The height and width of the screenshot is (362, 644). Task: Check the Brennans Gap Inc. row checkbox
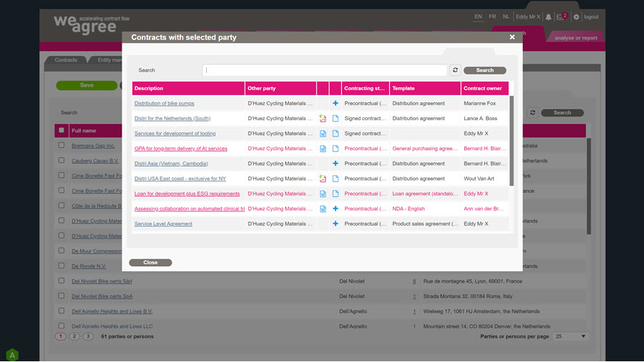[62, 145]
